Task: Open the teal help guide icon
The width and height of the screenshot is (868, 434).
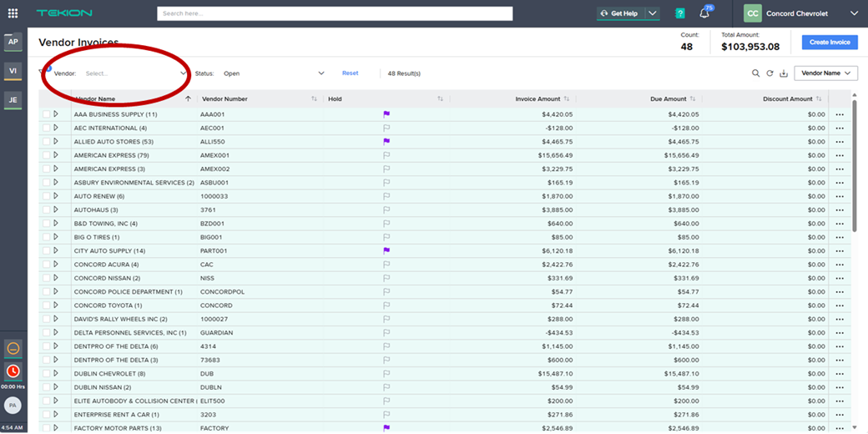Action: pos(680,13)
